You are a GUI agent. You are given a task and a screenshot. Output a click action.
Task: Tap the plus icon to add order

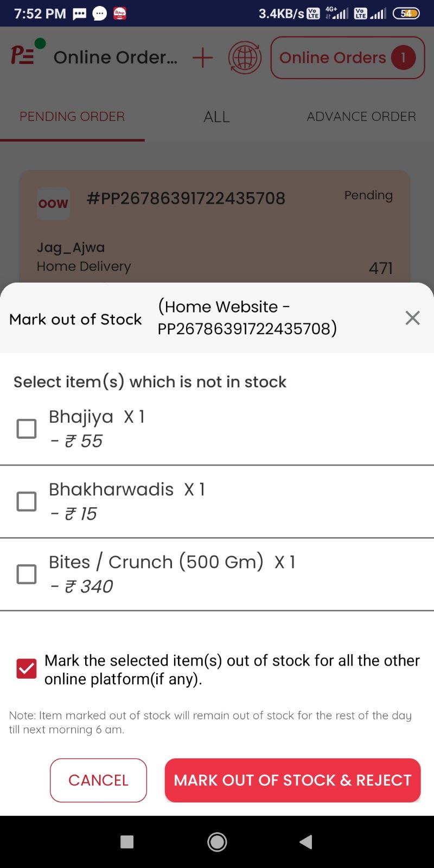pyautogui.click(x=202, y=58)
